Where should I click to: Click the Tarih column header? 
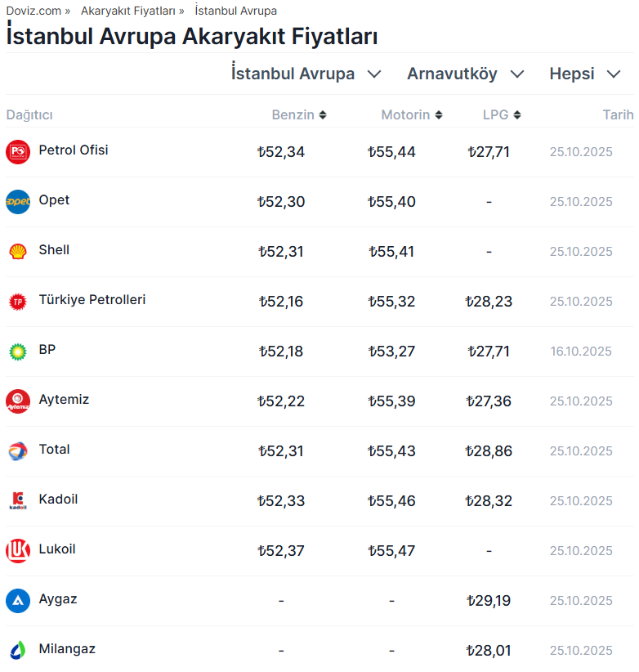coord(618,115)
